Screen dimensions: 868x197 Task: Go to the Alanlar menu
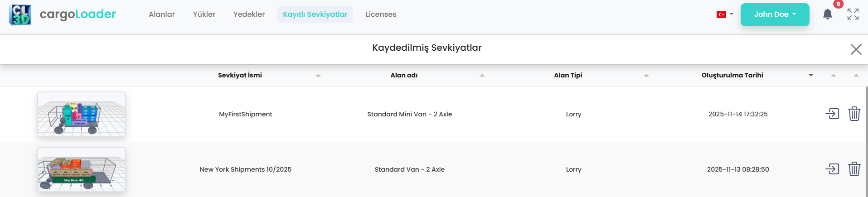(162, 14)
